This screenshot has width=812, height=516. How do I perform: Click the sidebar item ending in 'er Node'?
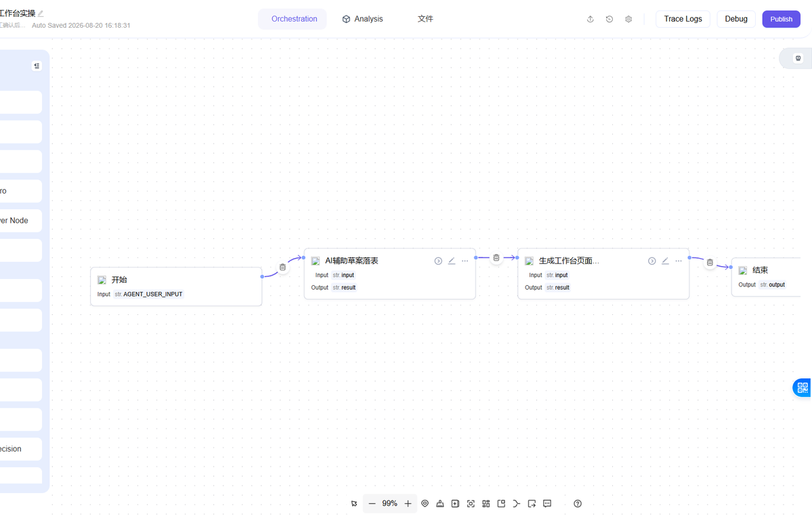pyautogui.click(x=21, y=221)
